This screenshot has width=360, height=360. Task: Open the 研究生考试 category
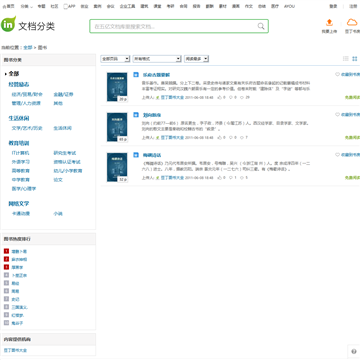point(65,153)
